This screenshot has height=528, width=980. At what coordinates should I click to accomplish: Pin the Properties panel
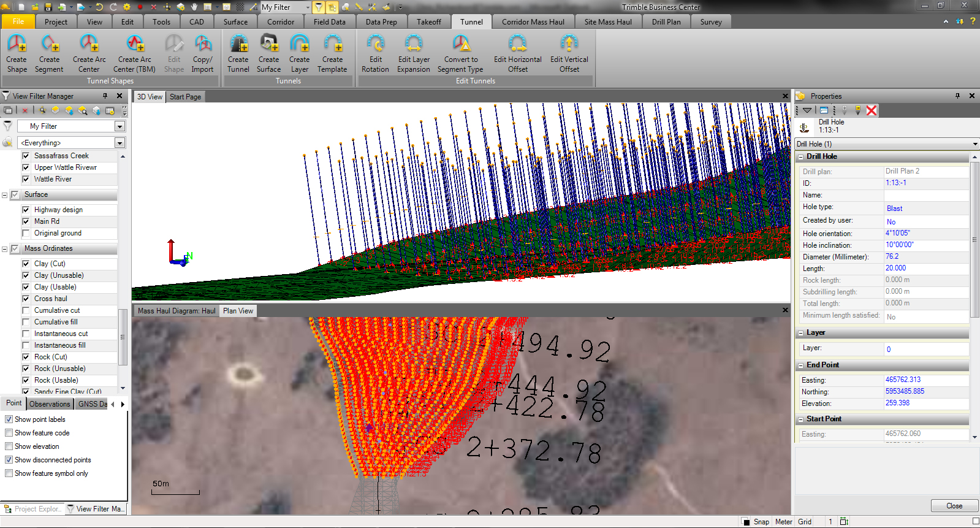(958, 96)
